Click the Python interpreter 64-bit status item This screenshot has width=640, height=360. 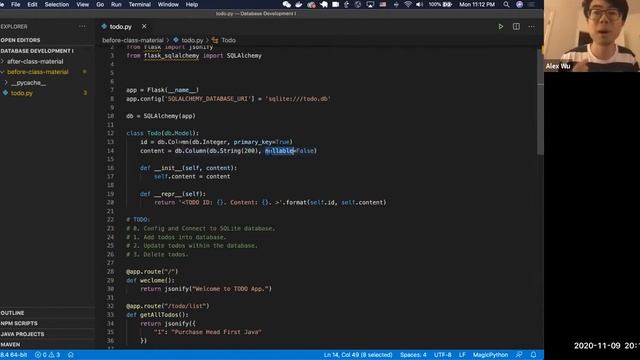coord(13,355)
